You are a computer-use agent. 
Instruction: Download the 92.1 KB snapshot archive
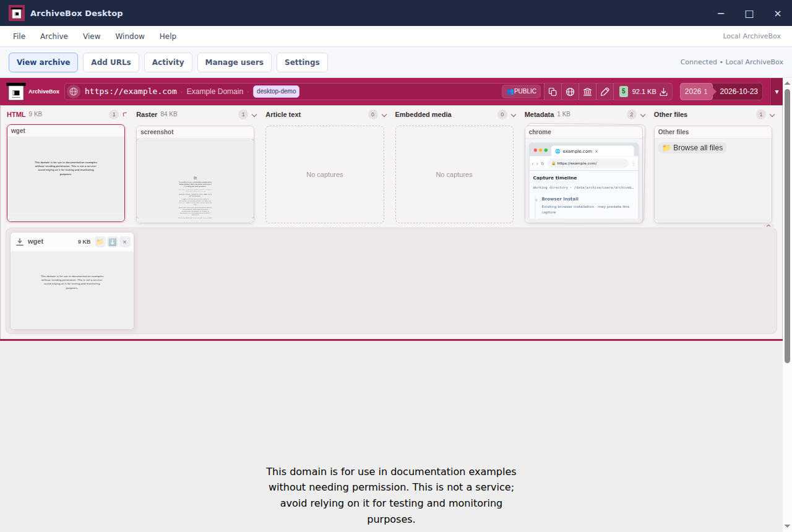click(664, 92)
